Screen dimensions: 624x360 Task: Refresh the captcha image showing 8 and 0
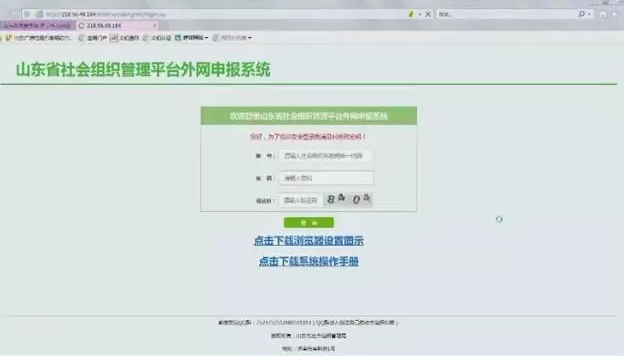(x=348, y=199)
